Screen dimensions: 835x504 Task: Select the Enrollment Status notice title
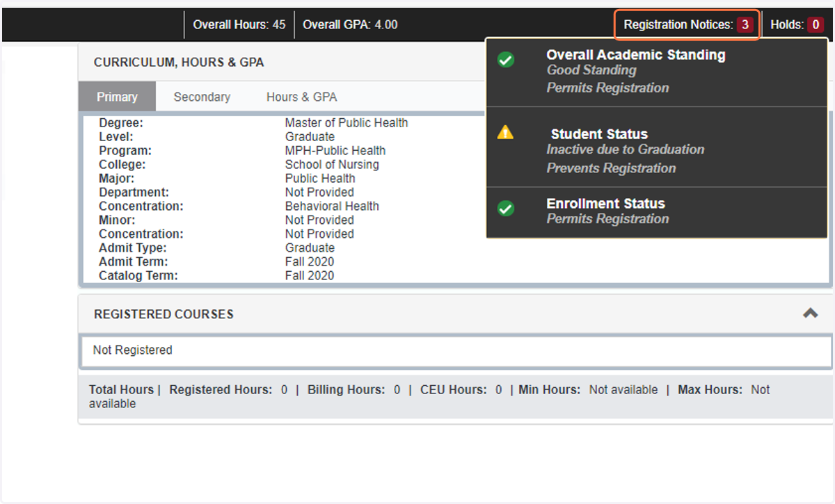(605, 204)
